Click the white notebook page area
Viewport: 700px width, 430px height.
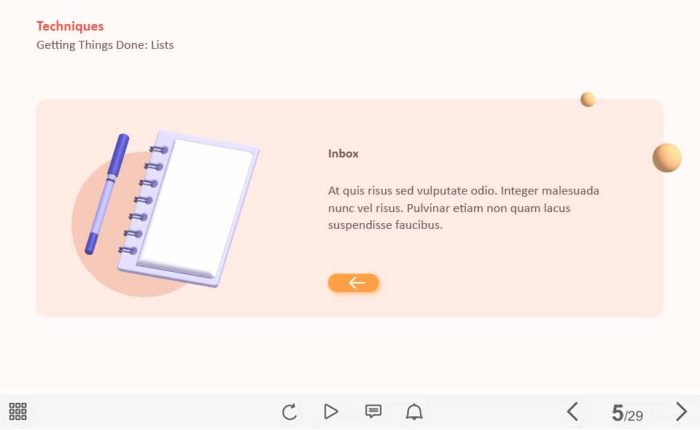196,208
